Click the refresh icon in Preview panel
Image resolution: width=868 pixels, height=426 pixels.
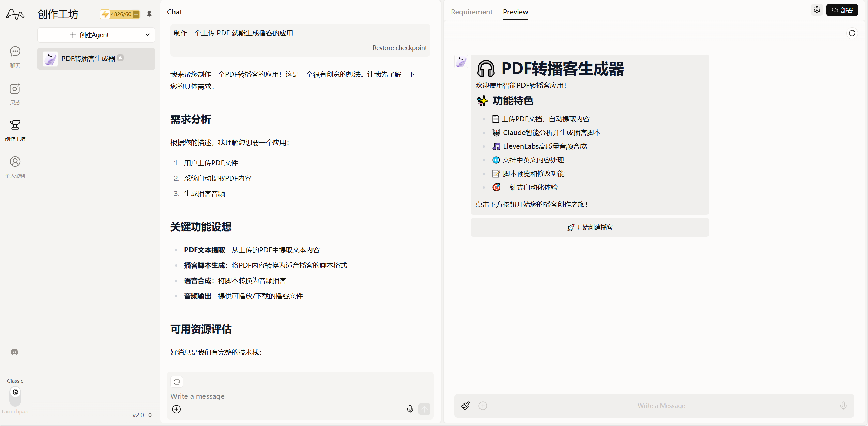pos(852,33)
